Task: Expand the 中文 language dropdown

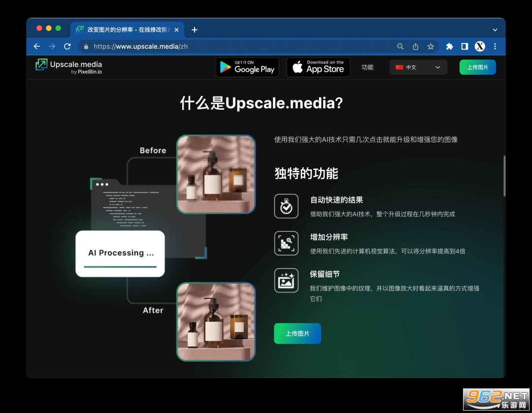Action: pyautogui.click(x=418, y=67)
